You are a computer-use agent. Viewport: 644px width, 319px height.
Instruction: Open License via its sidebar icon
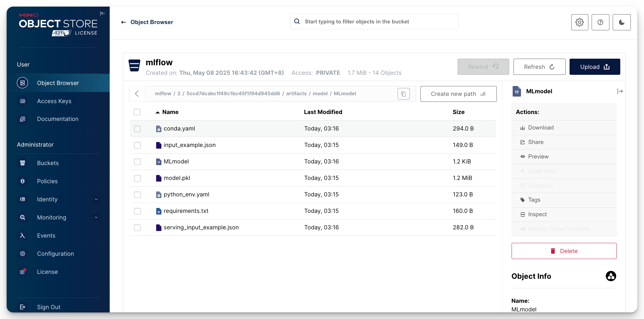22,272
